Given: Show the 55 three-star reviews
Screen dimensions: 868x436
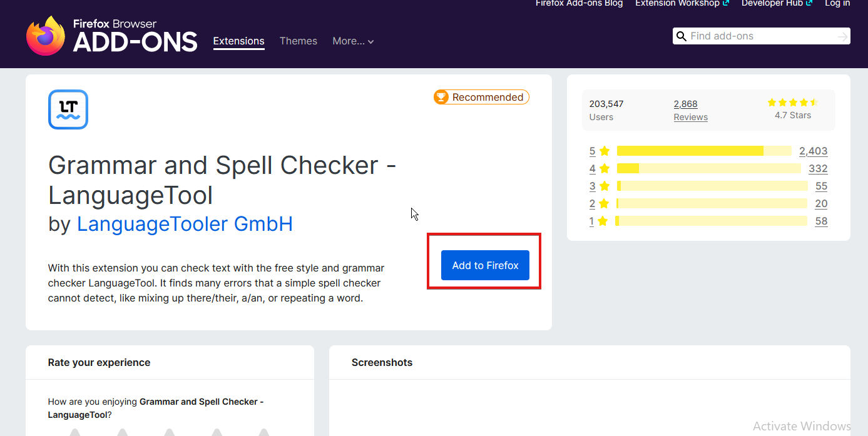Looking at the screenshot, I should click(x=821, y=186).
